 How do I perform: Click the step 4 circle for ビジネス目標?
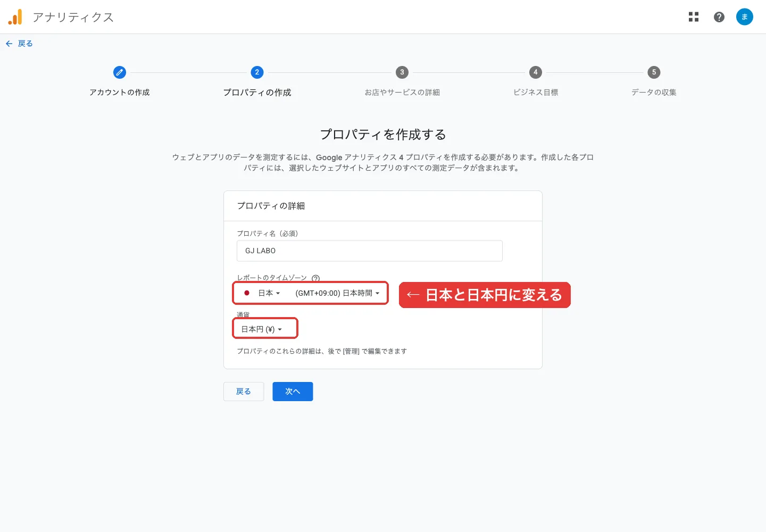536,72
